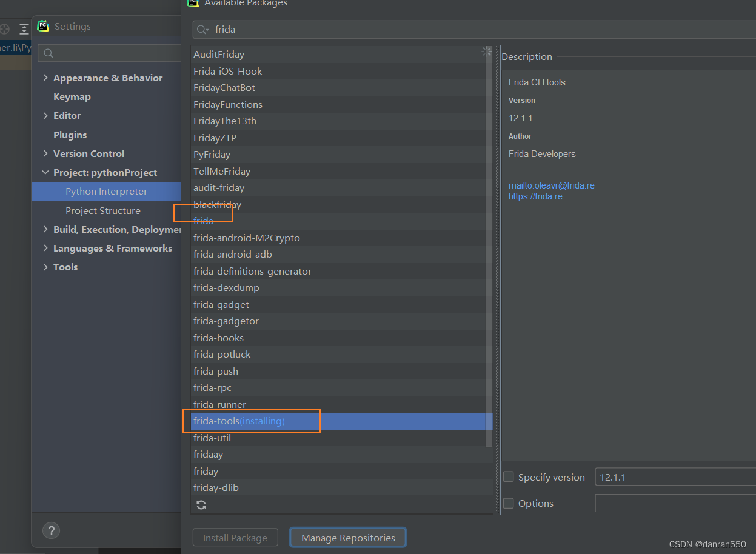Click the Options text input field
This screenshot has height=554, width=756.
coord(675,503)
